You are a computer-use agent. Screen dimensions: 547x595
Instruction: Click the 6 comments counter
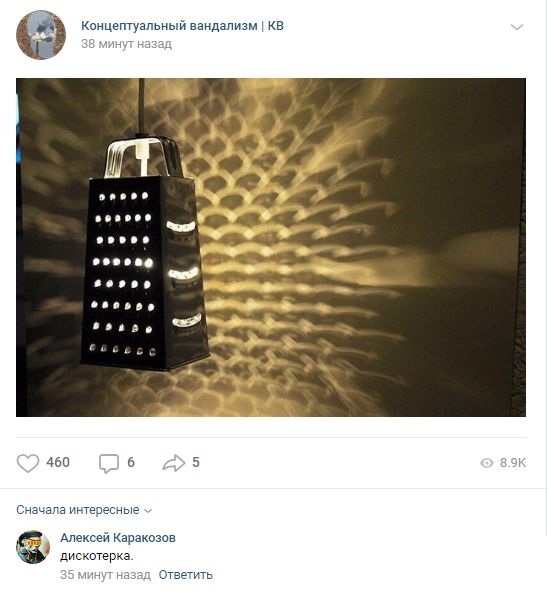131,462
